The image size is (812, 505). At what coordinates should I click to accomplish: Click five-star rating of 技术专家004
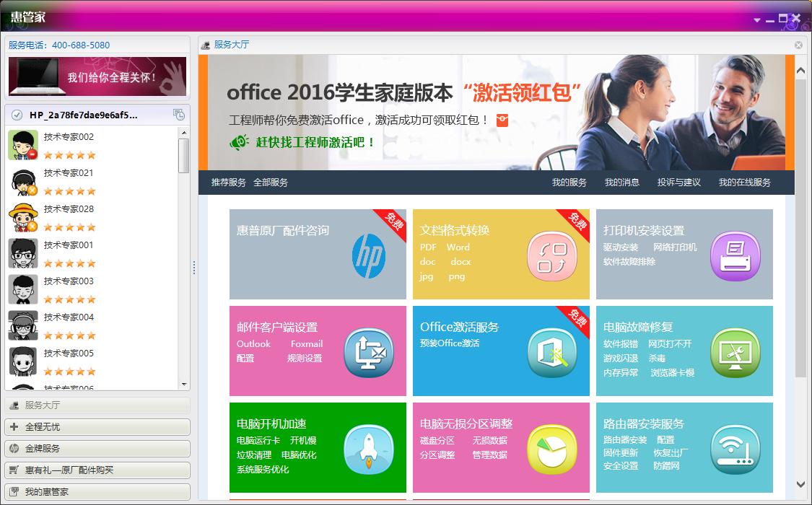[x=70, y=335]
